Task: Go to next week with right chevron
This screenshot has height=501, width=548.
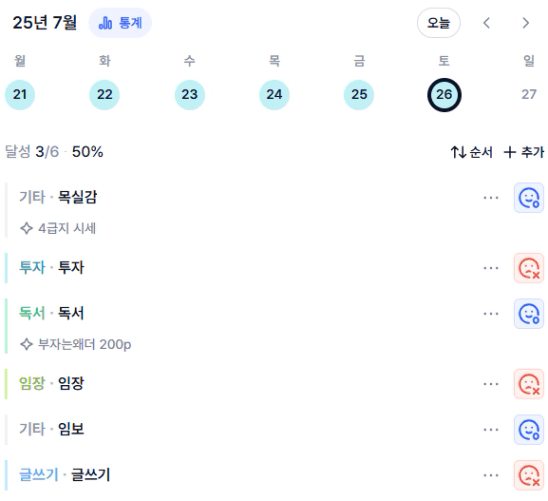Action: point(525,23)
